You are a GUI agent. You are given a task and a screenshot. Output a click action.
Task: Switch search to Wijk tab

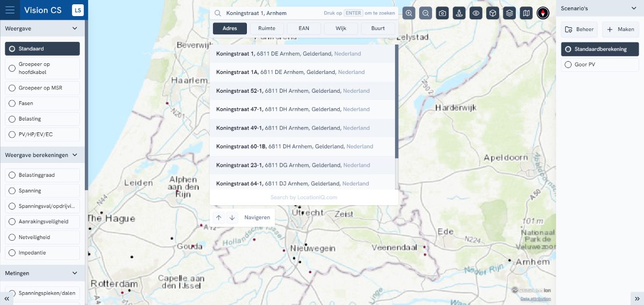click(x=341, y=28)
